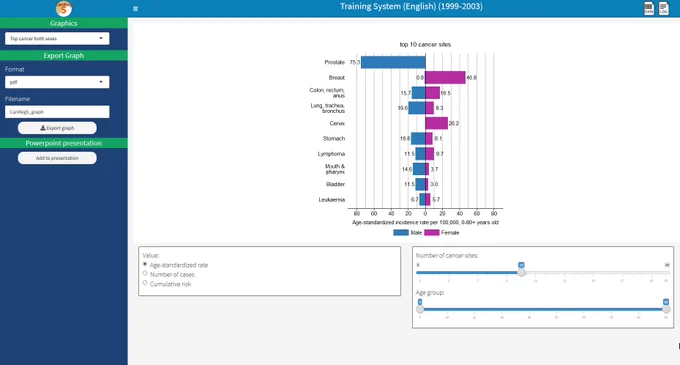This screenshot has width=680, height=365.
Task: Click the Prostate male bar in chart
Action: click(x=393, y=62)
